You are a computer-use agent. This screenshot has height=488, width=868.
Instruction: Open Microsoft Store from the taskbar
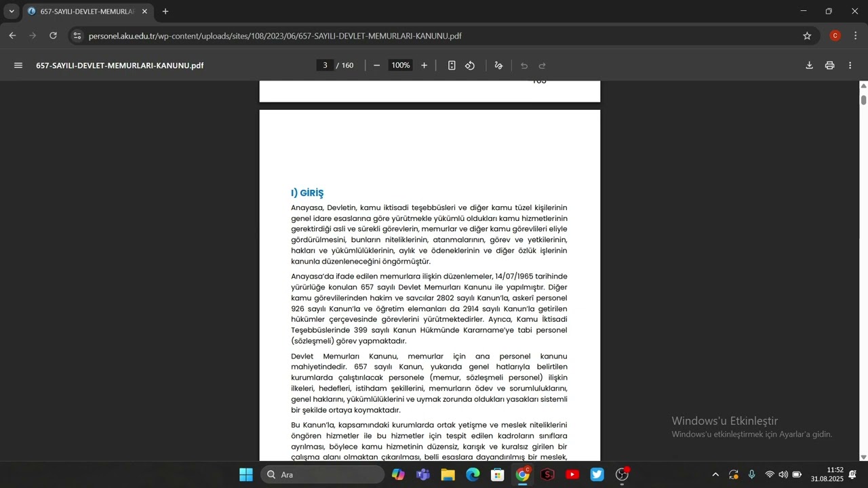(498, 474)
